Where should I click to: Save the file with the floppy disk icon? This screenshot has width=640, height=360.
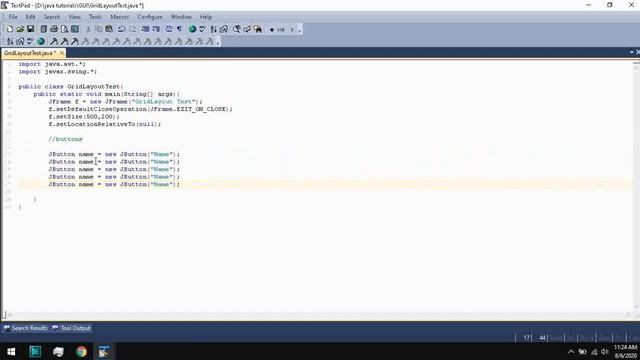(31, 29)
